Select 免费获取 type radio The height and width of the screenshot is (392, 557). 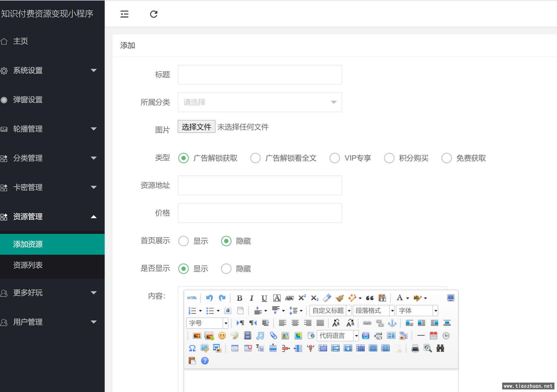(x=447, y=158)
